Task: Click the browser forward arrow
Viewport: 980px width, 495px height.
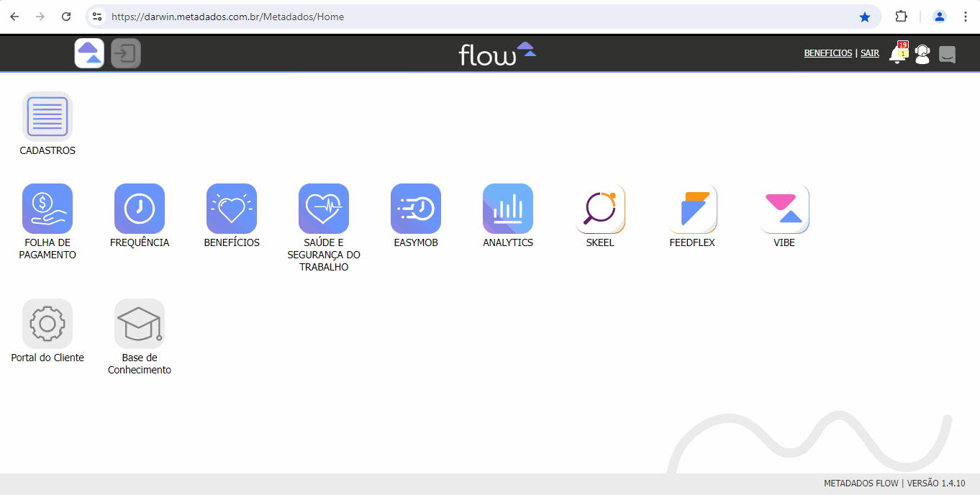Action: click(40, 17)
